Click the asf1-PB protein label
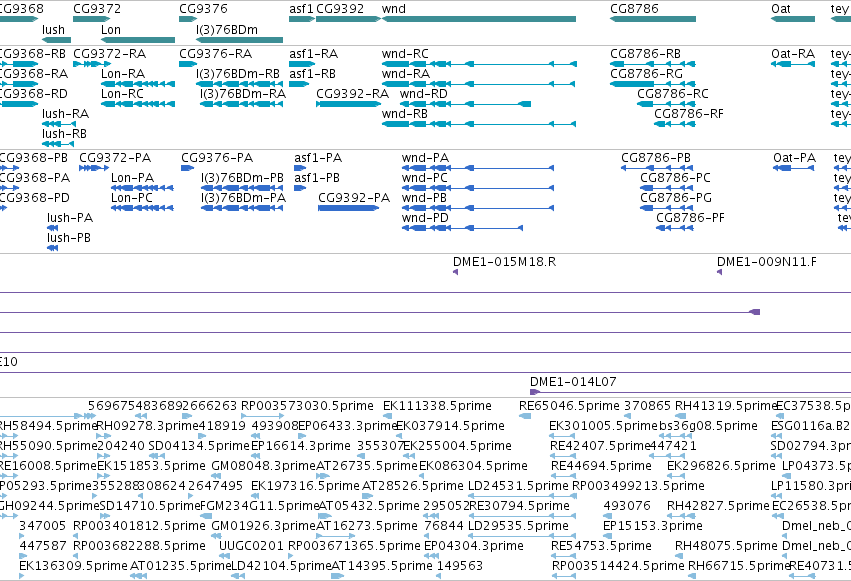 point(317,178)
